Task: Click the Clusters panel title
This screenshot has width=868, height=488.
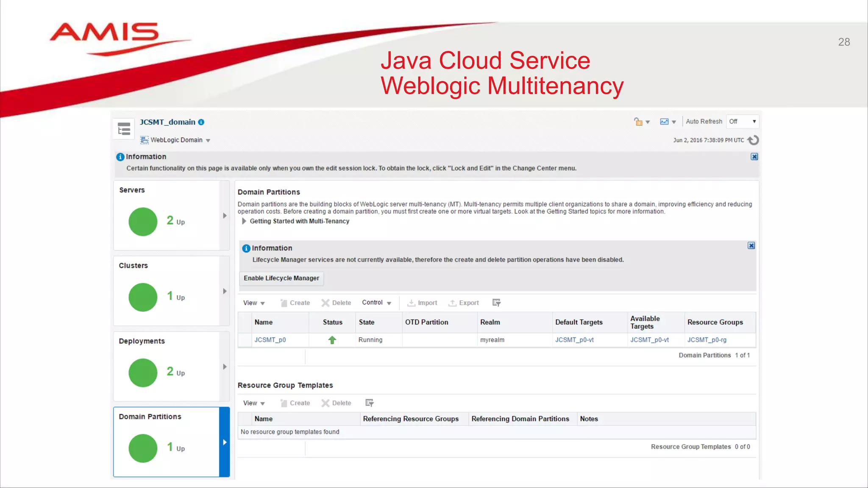Action: tap(133, 266)
